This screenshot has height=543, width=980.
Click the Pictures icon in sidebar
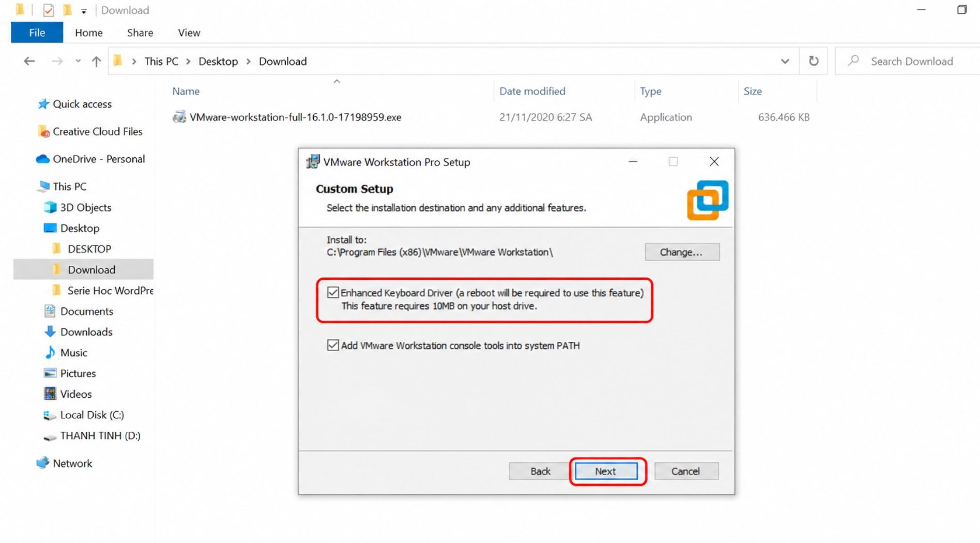pos(50,373)
